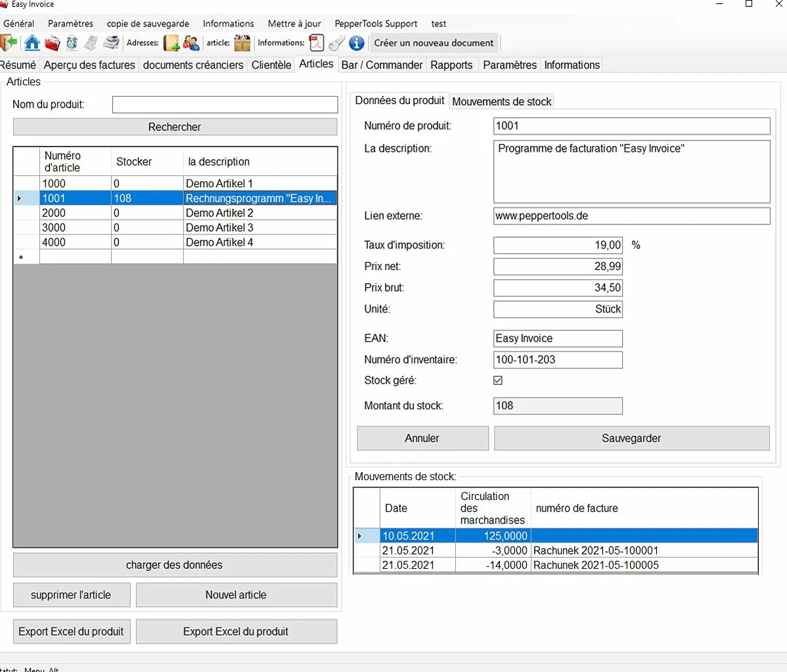Select article row 4000 Demo Artikel 4
The height and width of the screenshot is (672, 787).
175,242
